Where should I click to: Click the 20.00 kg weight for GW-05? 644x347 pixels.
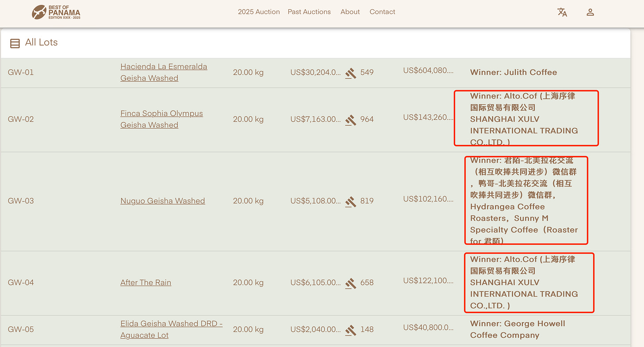[248, 329]
